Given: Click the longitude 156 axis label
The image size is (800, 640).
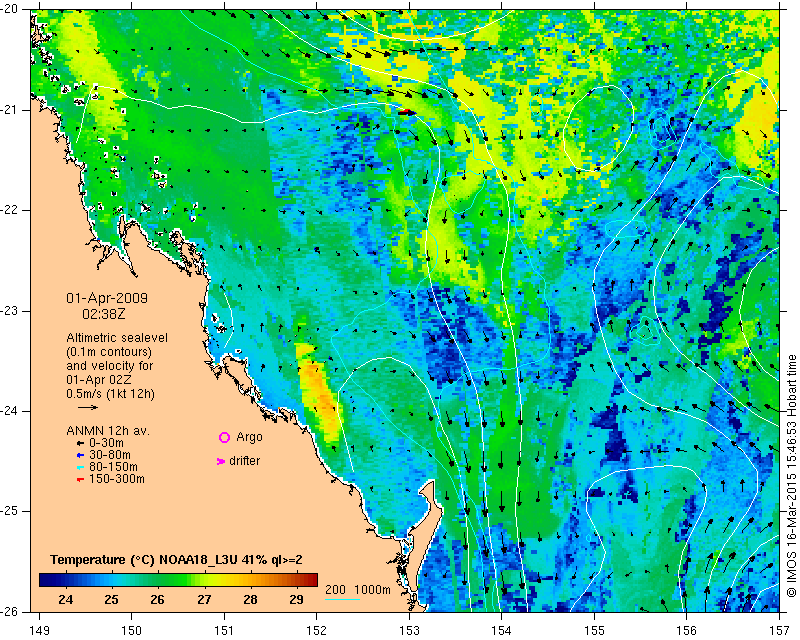Looking at the screenshot, I should 687,631.
